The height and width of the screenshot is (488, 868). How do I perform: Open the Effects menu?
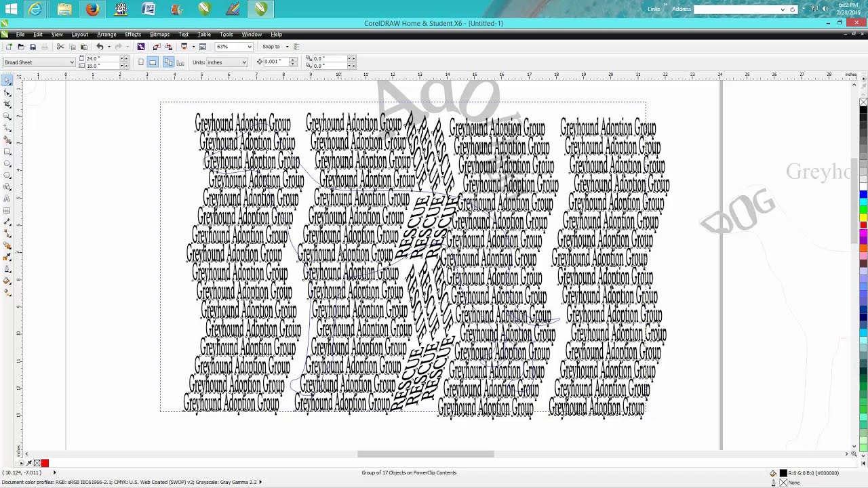(x=133, y=35)
